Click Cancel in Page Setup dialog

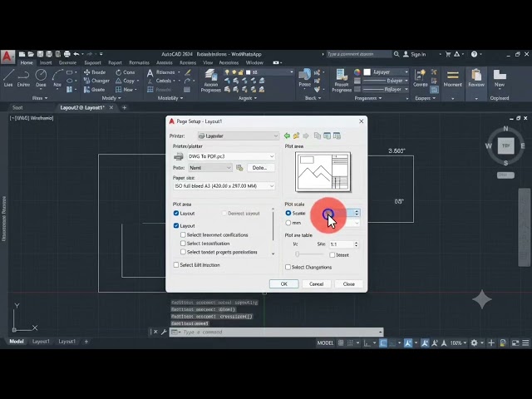[316, 284]
